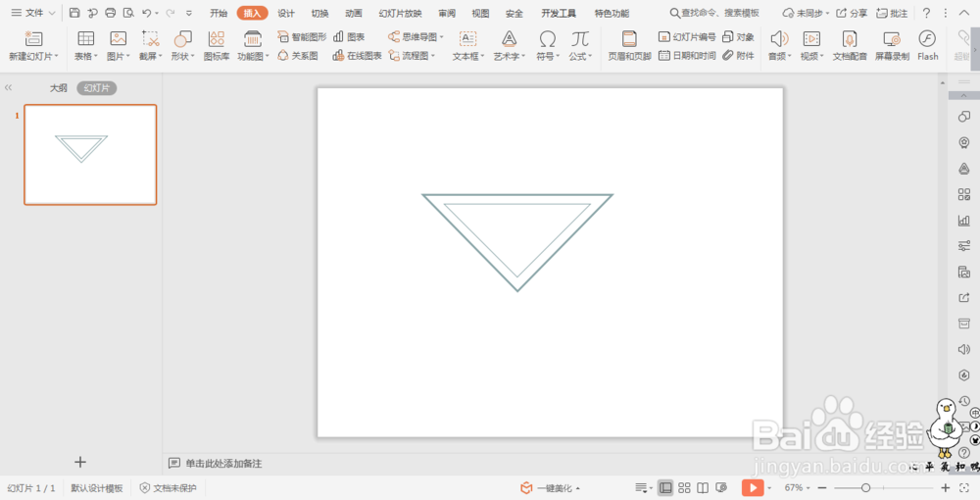Image resolution: width=980 pixels, height=500 pixels.
Task: Zoom out with the minus button
Action: [x=822, y=487]
